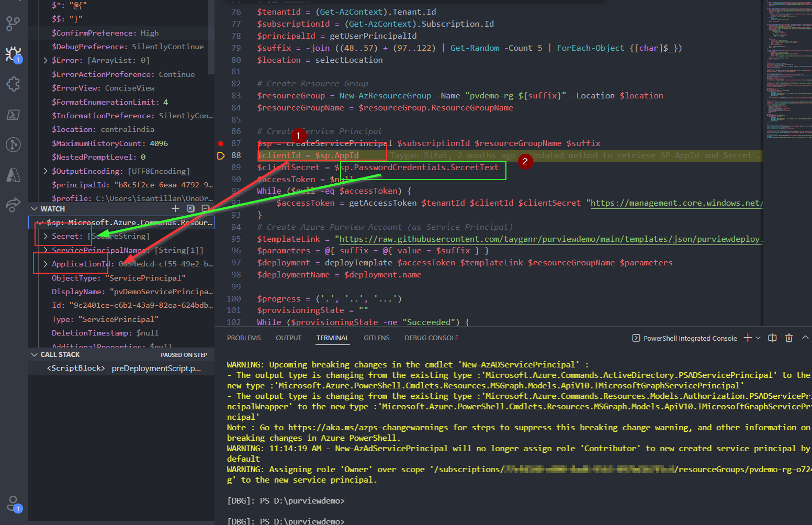
Task: Split the terminal panel
Action: [772, 338]
